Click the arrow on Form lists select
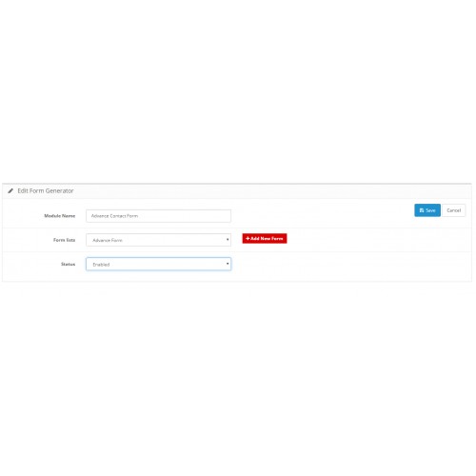Image resolution: width=476 pixels, height=476 pixels. 228,240
